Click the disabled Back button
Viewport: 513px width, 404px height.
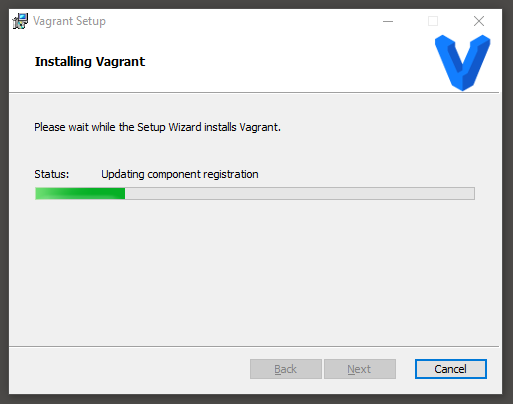pyautogui.click(x=286, y=369)
